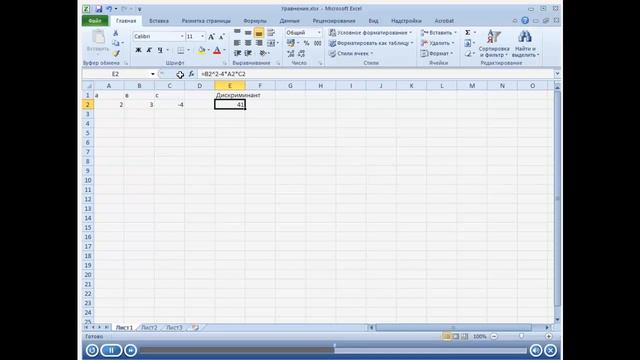Click the video player progress bar
Screen dimensions: 640x360
click(x=333, y=350)
